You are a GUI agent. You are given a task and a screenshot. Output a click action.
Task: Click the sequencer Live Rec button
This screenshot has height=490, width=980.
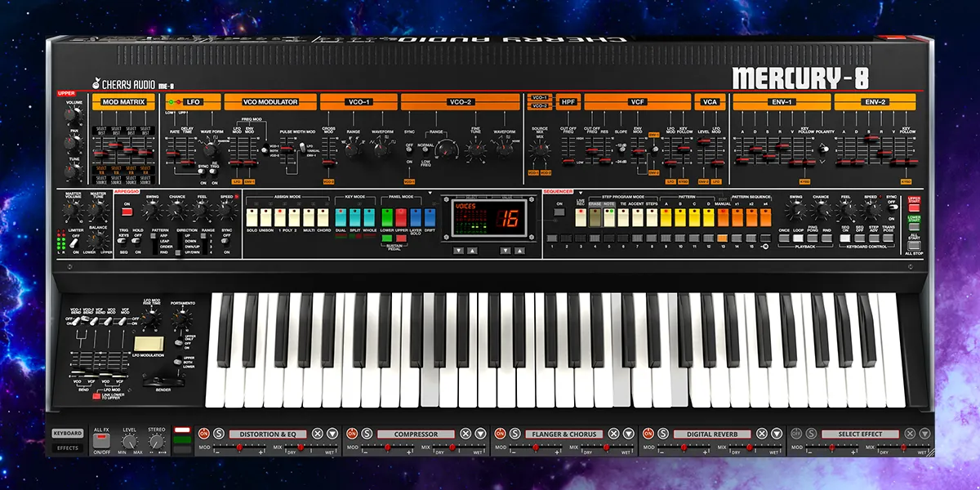tap(581, 218)
